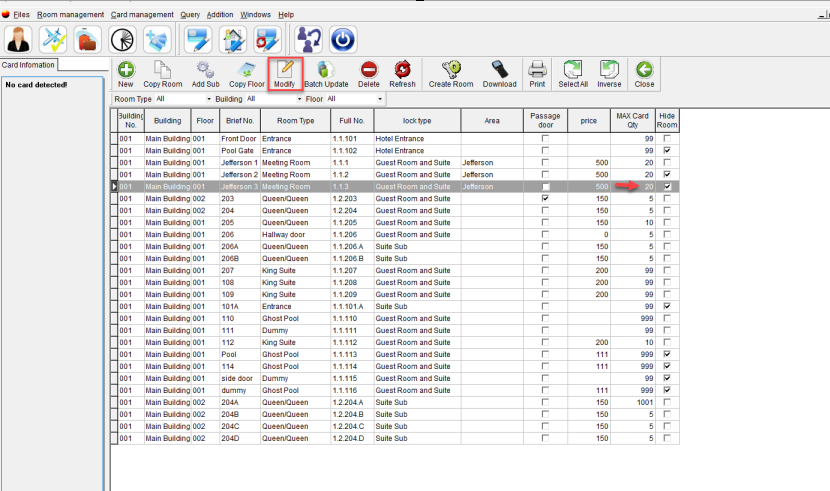Click the airplane with checkmark icon
The image size is (830, 491).
point(53,40)
